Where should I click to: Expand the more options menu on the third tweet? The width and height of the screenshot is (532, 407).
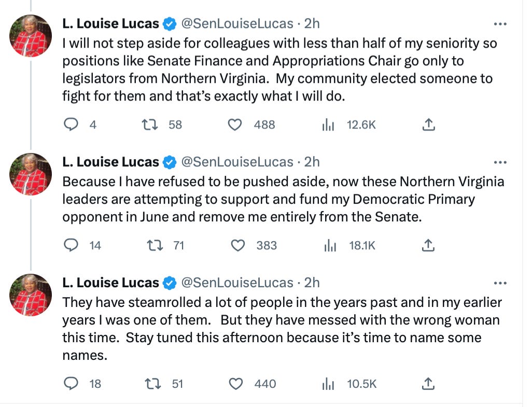click(x=501, y=282)
